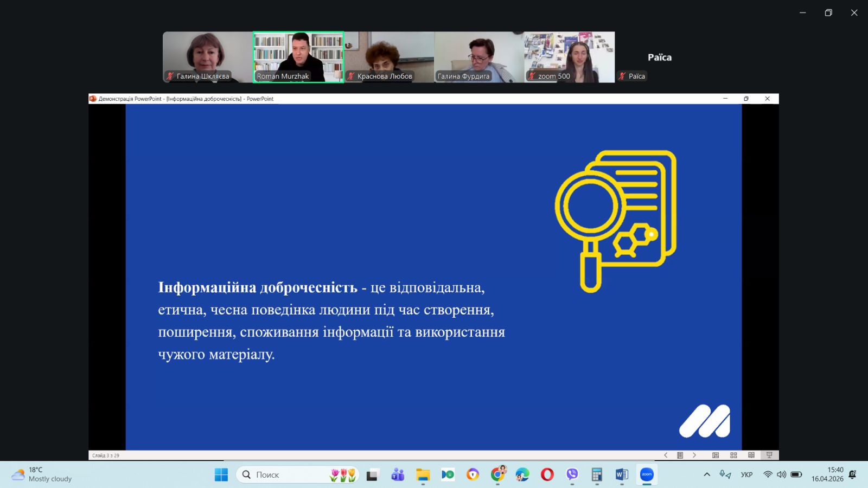Open Word from the taskbar
Viewport: 868px width, 488px height.
pyautogui.click(x=622, y=475)
